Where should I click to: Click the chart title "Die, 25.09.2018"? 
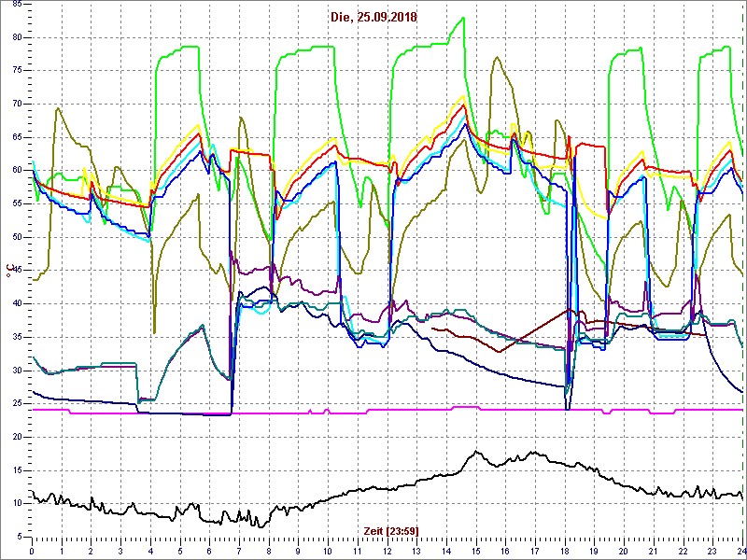tap(373, 18)
